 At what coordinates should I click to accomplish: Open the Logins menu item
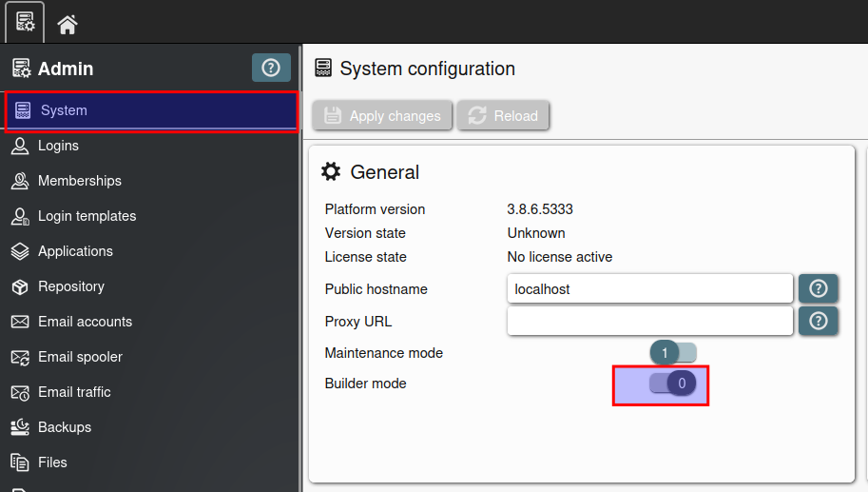pyautogui.click(x=58, y=146)
